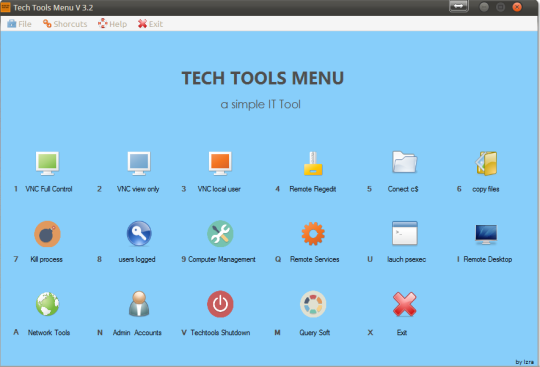Click the Admin Accounts person icon
This screenshot has height=367, width=540.
139,304
